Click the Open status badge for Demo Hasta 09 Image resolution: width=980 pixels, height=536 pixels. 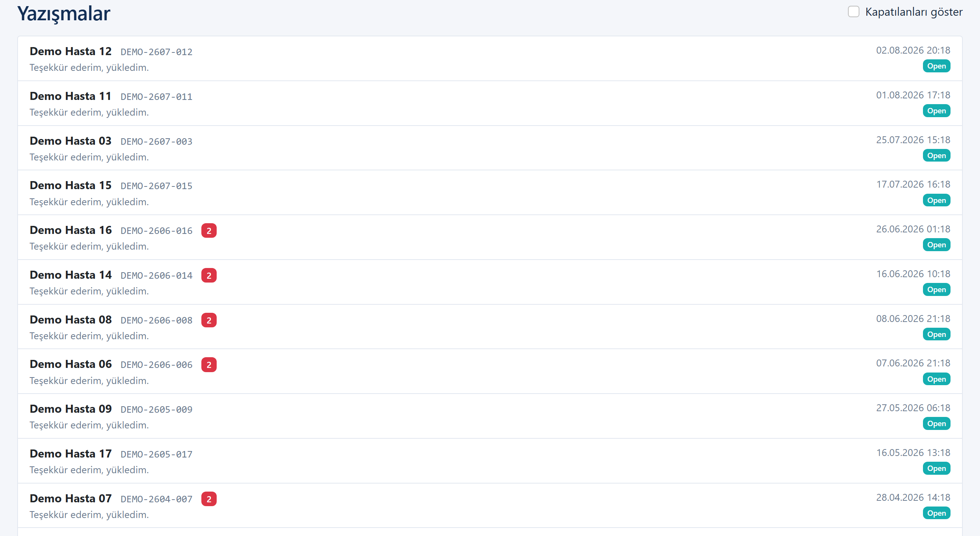click(x=936, y=423)
